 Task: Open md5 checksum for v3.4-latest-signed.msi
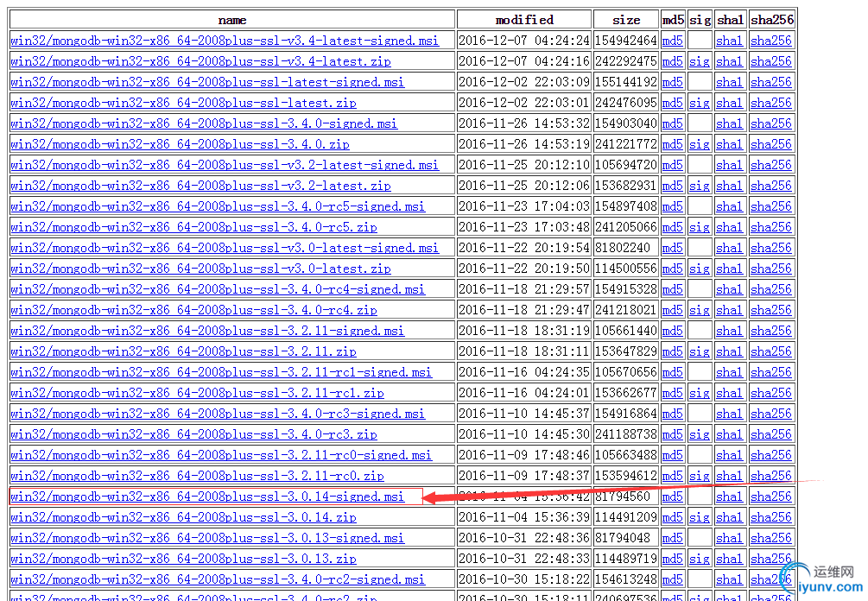click(x=673, y=41)
